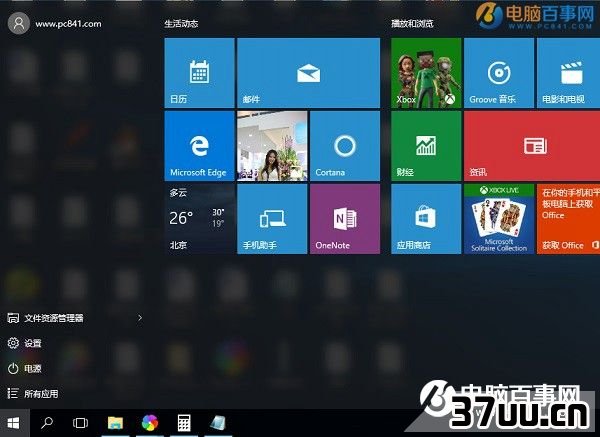The width and height of the screenshot is (600, 437).
Task: Open File Explorer on the taskbar
Action: (115, 423)
